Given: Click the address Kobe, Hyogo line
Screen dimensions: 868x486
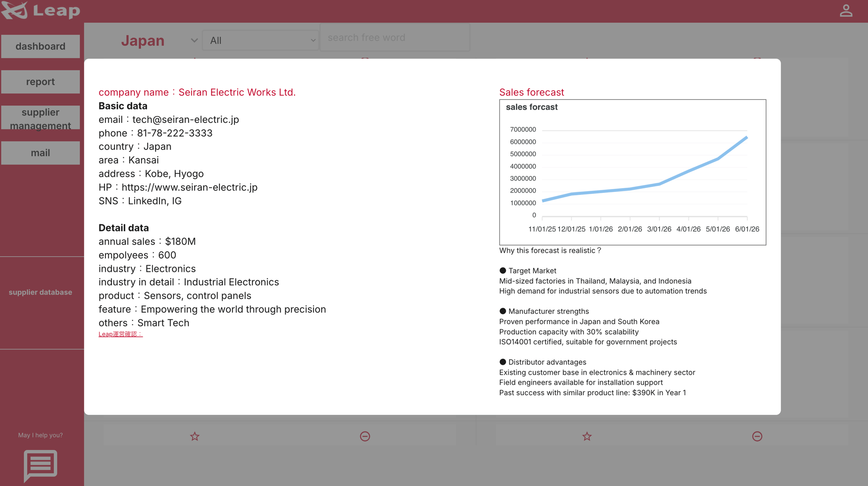Looking at the screenshot, I should 151,174.
